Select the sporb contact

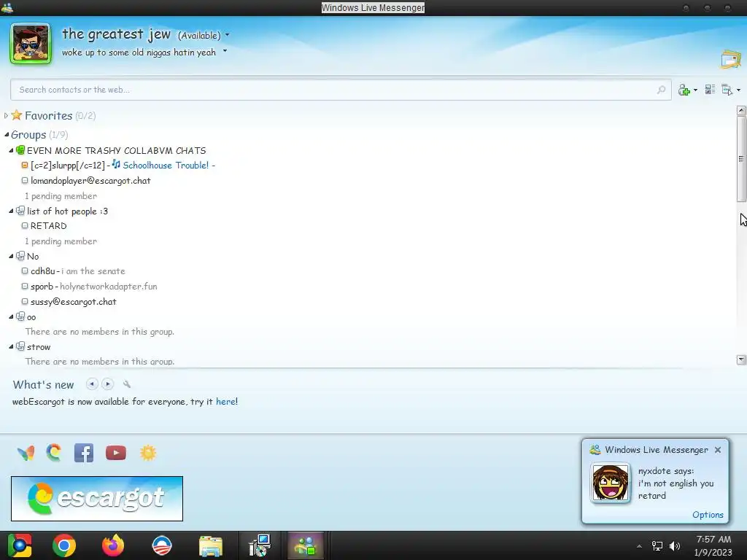click(42, 286)
